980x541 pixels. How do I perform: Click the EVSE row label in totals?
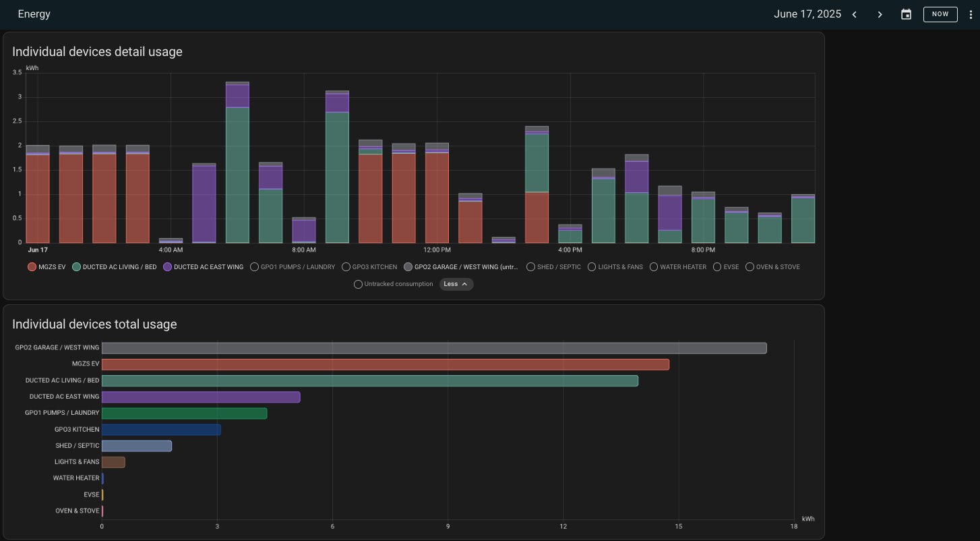92,494
